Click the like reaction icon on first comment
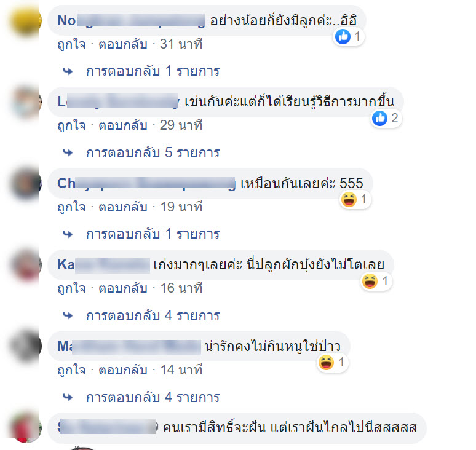Image resolution: width=476 pixels, height=450 pixels. click(x=343, y=37)
